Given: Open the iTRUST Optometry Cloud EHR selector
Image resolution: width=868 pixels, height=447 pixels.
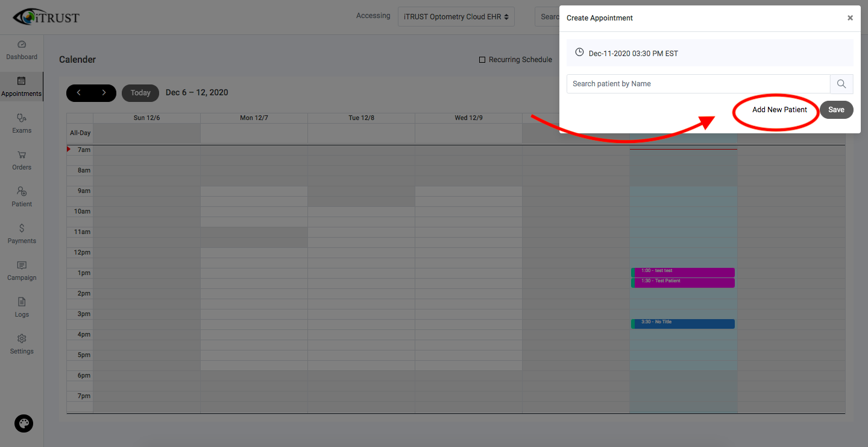Looking at the screenshot, I should [x=456, y=16].
